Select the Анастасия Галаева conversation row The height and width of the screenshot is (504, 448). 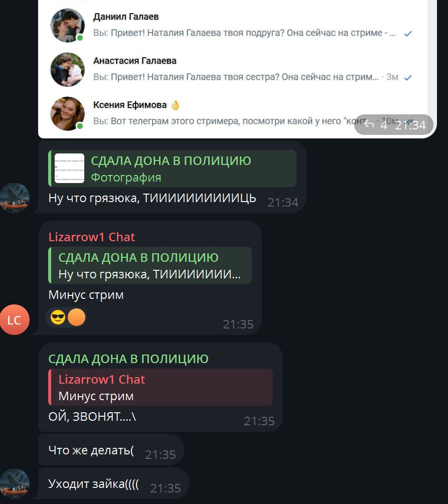pyautogui.click(x=233, y=69)
